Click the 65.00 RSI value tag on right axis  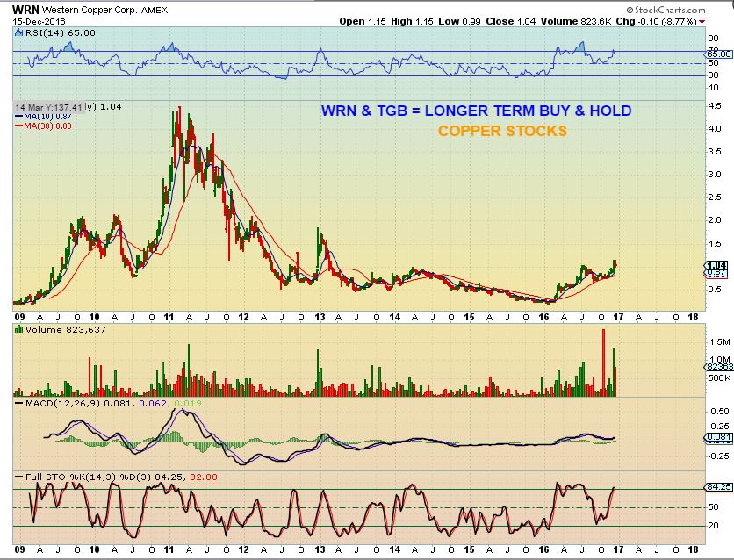[x=719, y=54]
